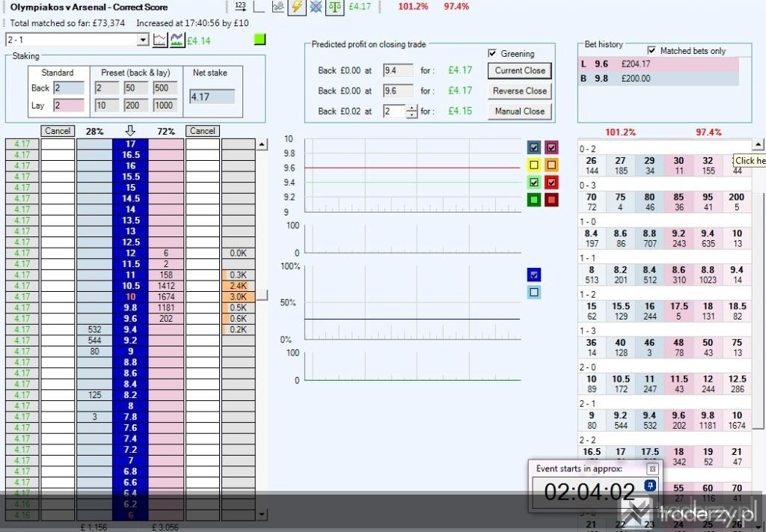Click the ladder scrollbar up arrow

pos(263,144)
